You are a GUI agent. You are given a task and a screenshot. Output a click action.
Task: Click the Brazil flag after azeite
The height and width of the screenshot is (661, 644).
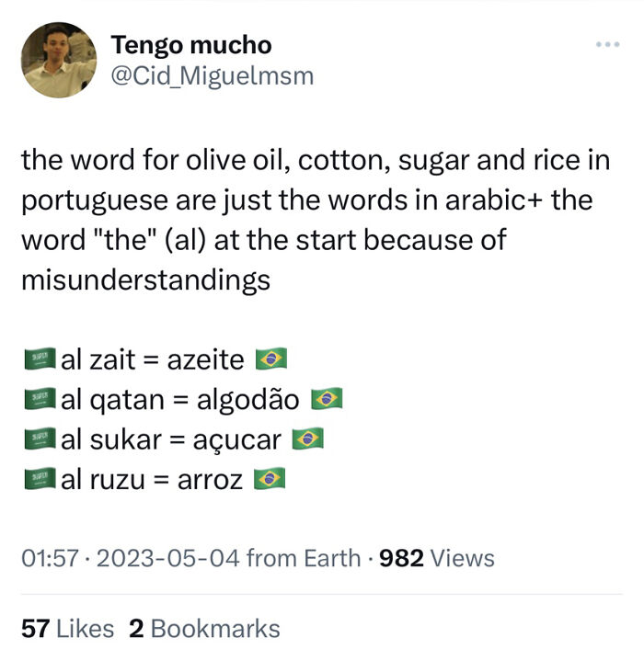[270, 359]
